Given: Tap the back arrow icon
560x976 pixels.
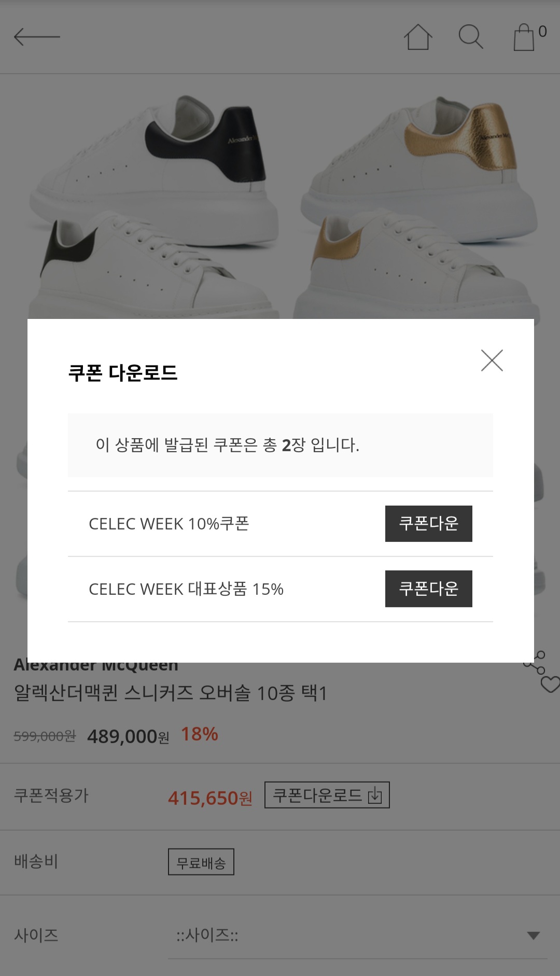Looking at the screenshot, I should pos(37,37).
